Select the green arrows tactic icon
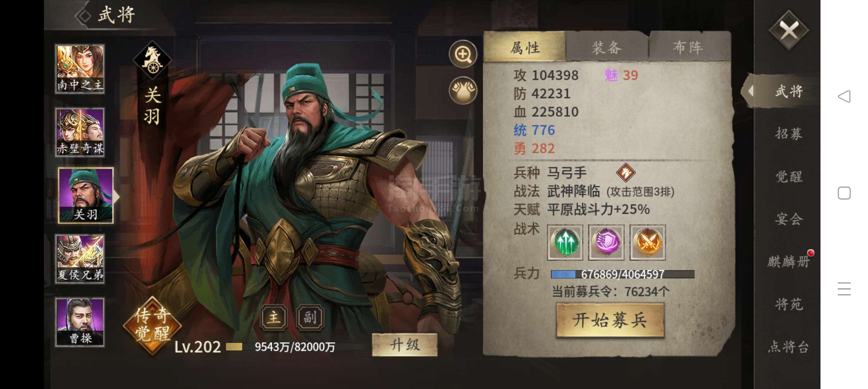This screenshot has height=389, width=868. (x=565, y=242)
